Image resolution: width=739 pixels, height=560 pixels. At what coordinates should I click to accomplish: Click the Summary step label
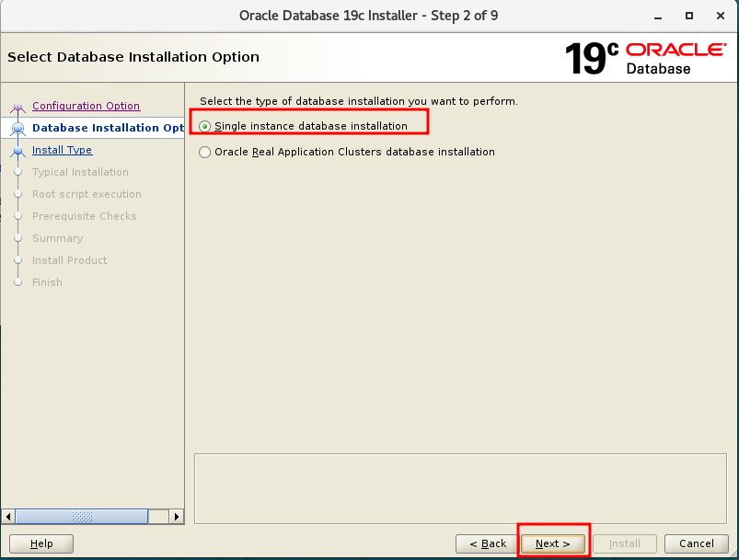(57, 238)
